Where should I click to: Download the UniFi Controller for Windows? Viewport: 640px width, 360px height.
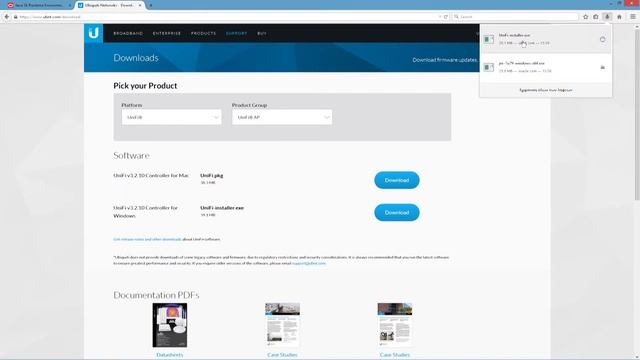click(x=397, y=213)
